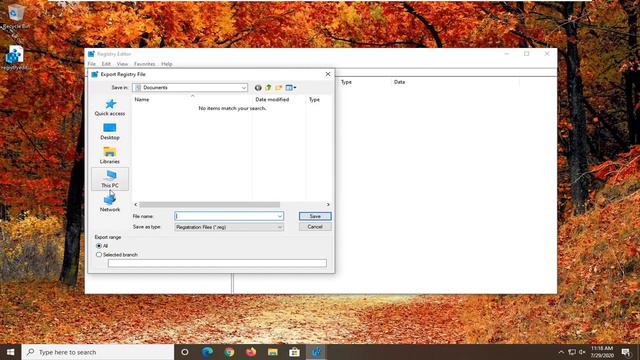640x360 pixels.
Task: Open the File menu in Registry Editor
Action: click(x=91, y=64)
